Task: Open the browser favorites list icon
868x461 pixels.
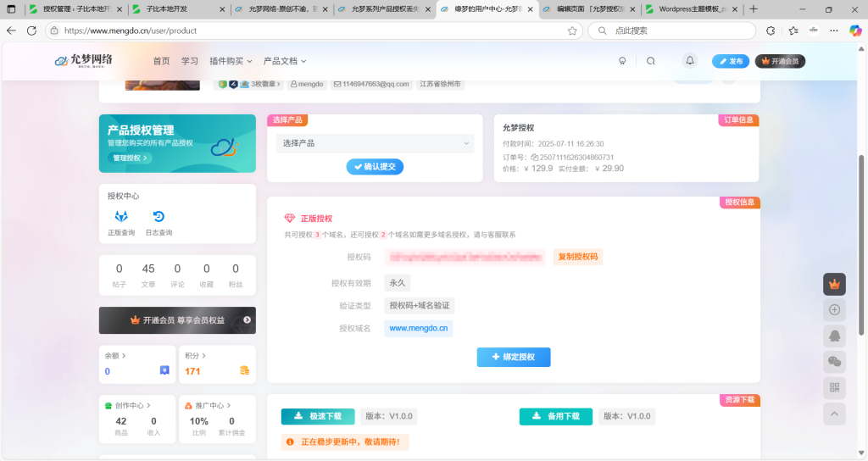Action: point(793,31)
